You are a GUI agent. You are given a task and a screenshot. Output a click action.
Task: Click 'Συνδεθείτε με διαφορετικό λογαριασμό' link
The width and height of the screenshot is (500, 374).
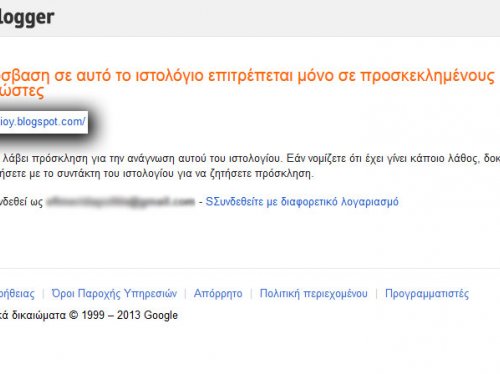[302, 202]
